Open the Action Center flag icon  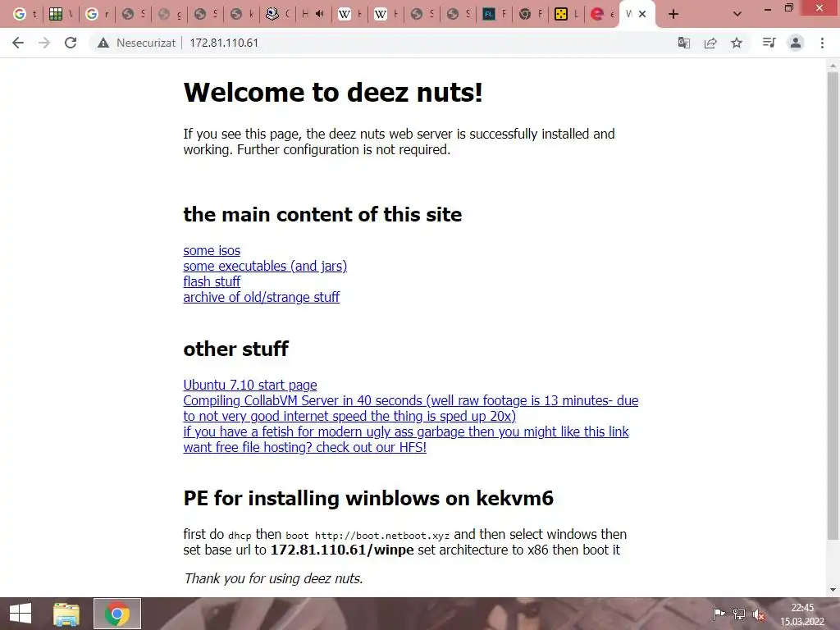719,614
